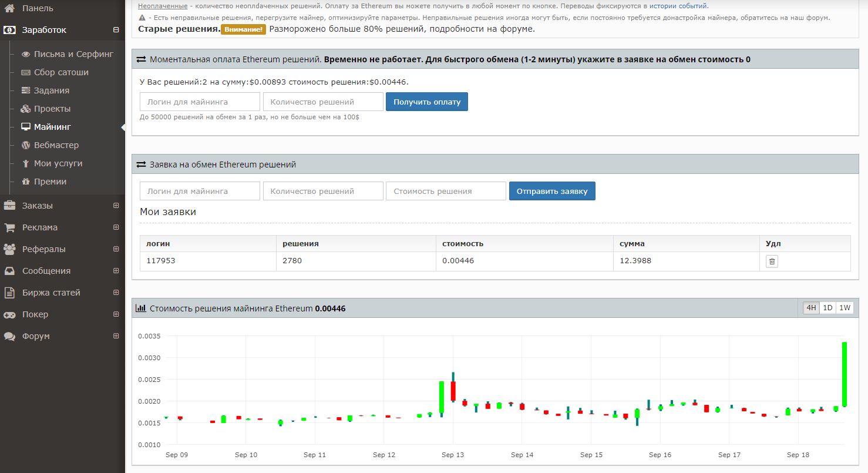Switch chart to 1D interval
The image size is (868, 473).
[827, 308]
